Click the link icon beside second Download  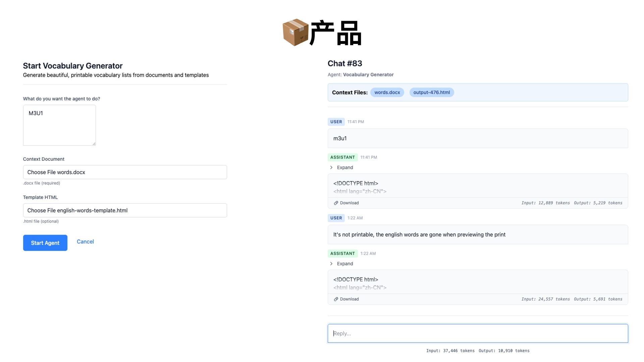pyautogui.click(x=336, y=299)
